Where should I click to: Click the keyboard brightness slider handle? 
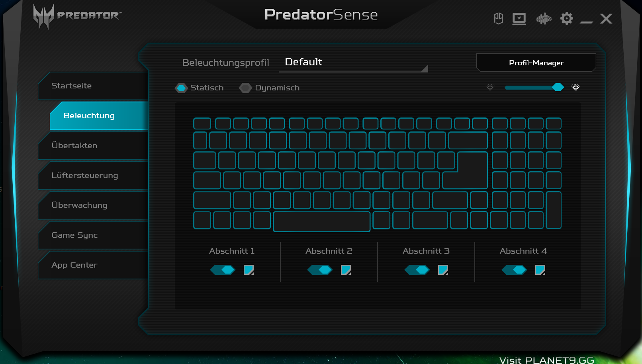point(558,87)
